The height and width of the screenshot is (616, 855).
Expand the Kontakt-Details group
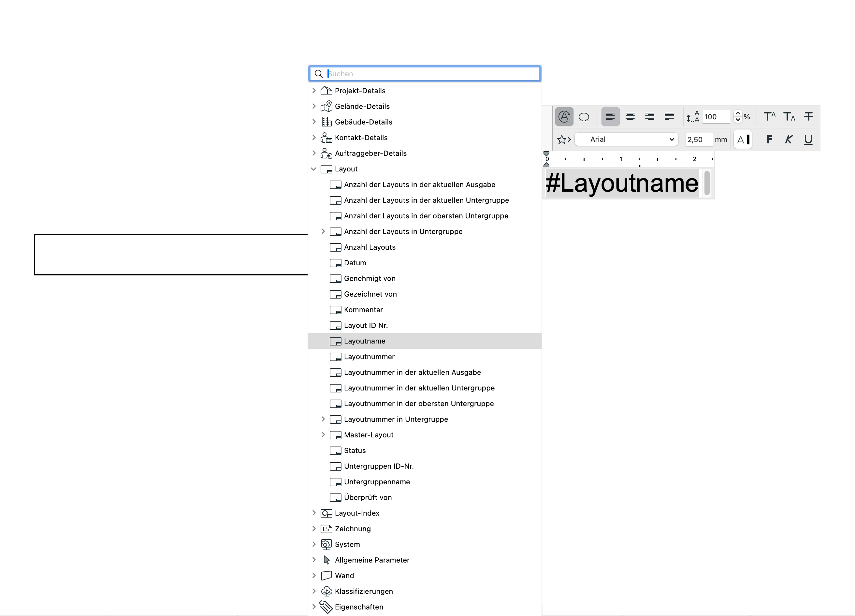tap(314, 138)
